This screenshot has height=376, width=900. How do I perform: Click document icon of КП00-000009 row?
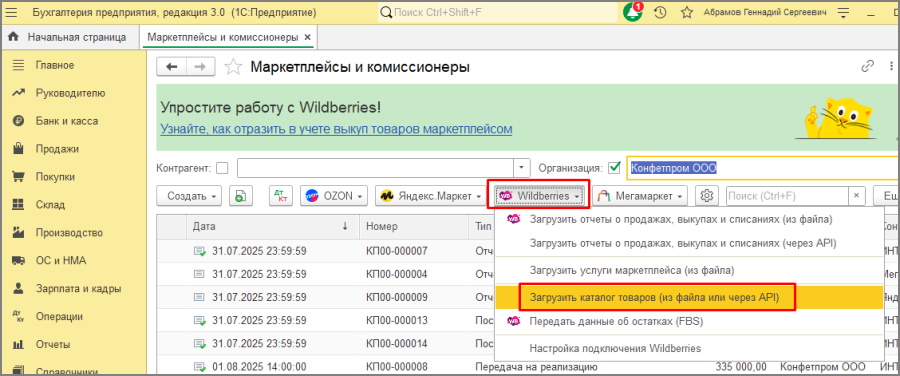pos(200,297)
